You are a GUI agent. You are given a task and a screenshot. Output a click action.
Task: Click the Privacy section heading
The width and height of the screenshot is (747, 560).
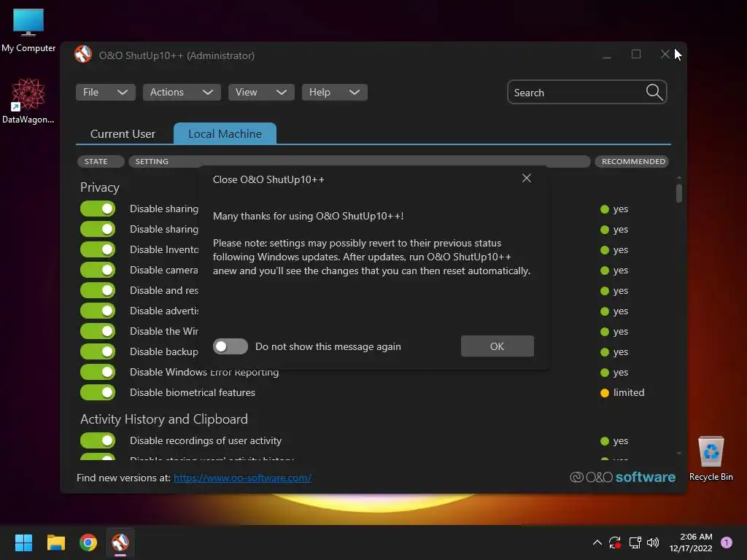(99, 187)
